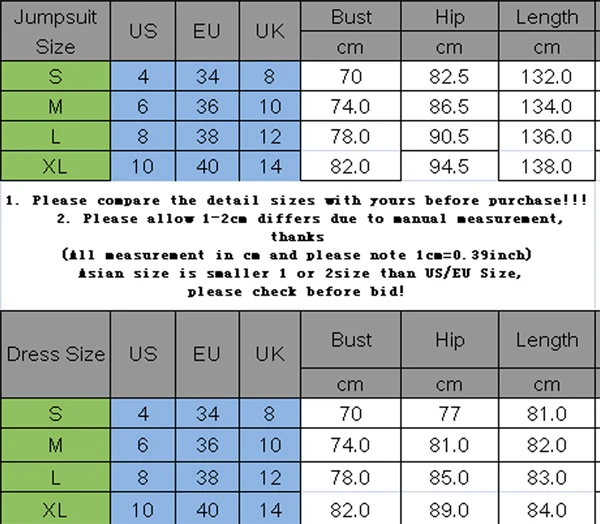Click the 'Asian size is smaller' note

[x=300, y=273]
